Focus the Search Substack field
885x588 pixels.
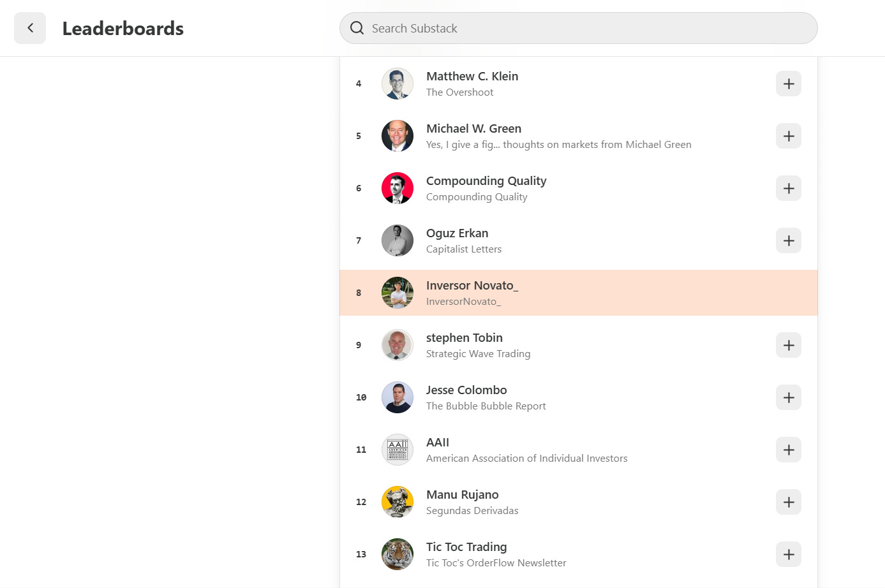pyautogui.click(x=578, y=28)
